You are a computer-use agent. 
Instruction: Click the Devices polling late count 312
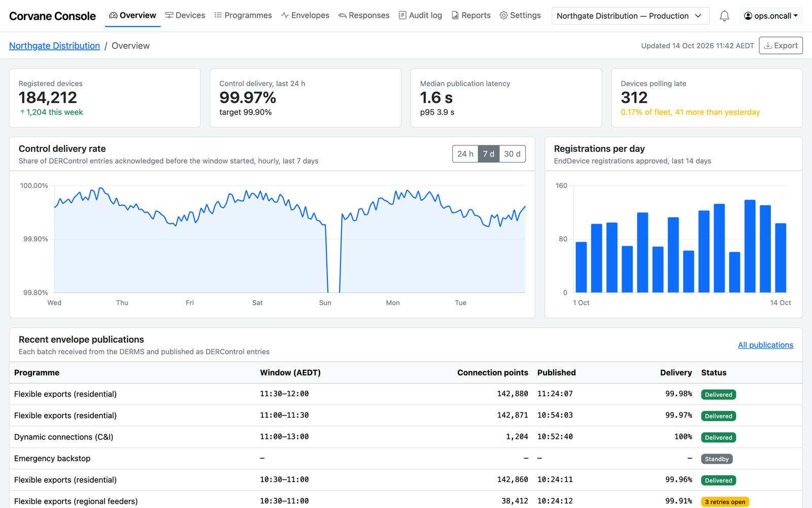tap(634, 98)
